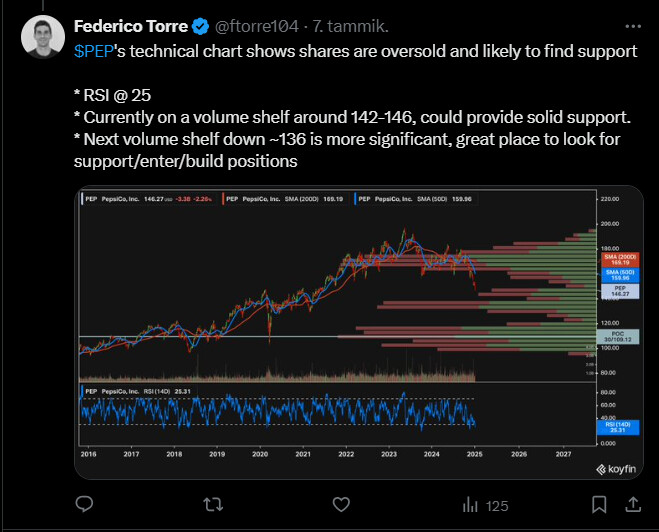Click the 125 views count
Viewport: 659px width, 532px height.
coord(497,506)
